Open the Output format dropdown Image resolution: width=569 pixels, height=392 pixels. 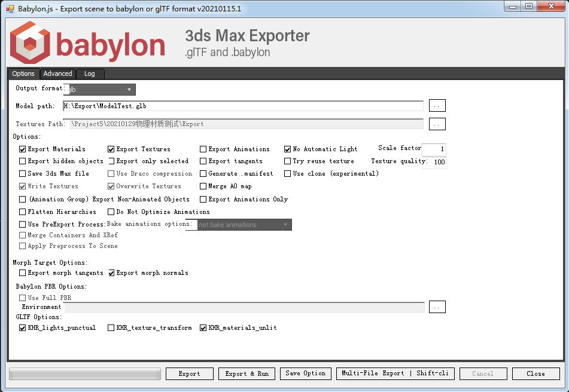coord(99,90)
